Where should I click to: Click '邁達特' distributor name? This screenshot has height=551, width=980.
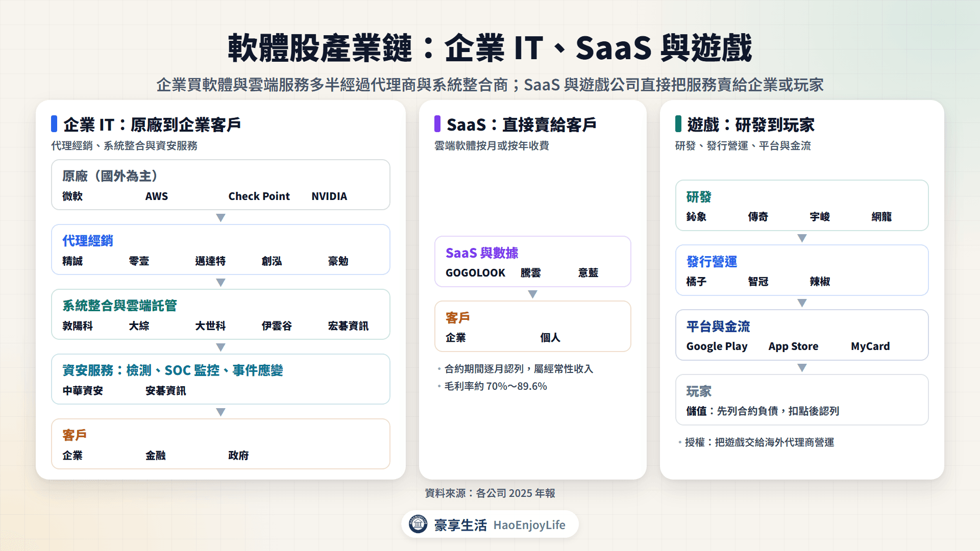210,261
